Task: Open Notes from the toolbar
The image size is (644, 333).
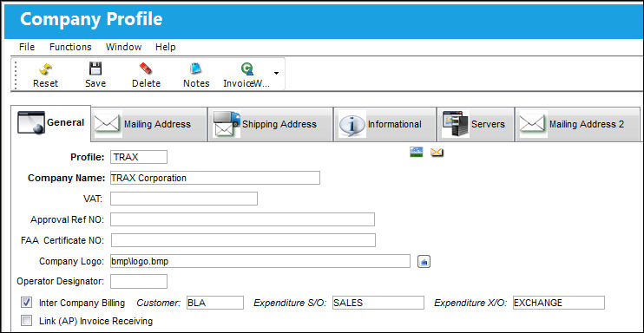Action: click(196, 75)
